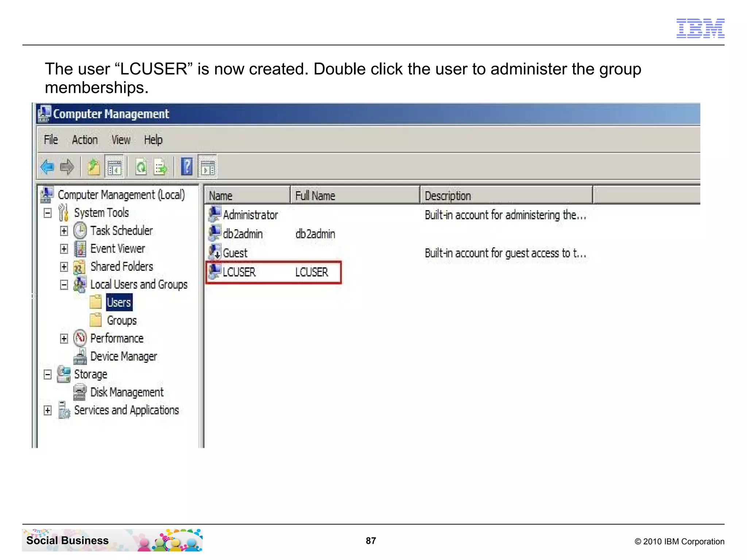Open the Help menu
The width and height of the screenshot is (747, 560).
153,140
